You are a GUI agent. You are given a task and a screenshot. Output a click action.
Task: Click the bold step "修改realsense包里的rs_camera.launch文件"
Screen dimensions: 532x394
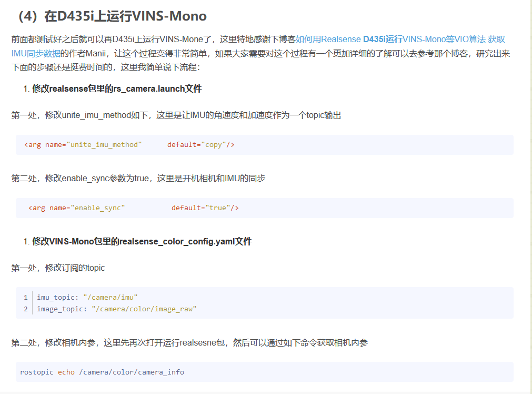116,88
